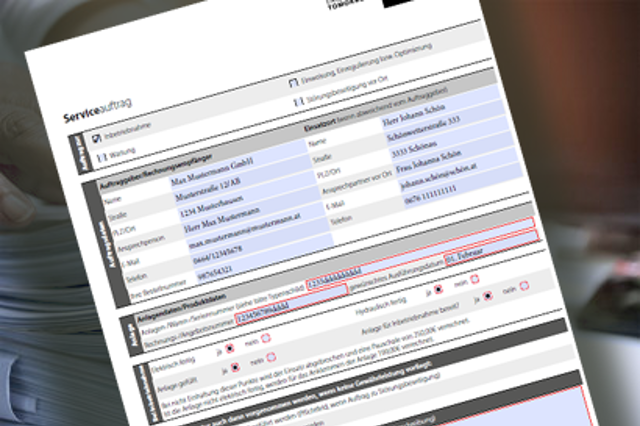Select 'nein' for Hydraulisch fertig
Screen dimensions: 640x426
click(475, 279)
